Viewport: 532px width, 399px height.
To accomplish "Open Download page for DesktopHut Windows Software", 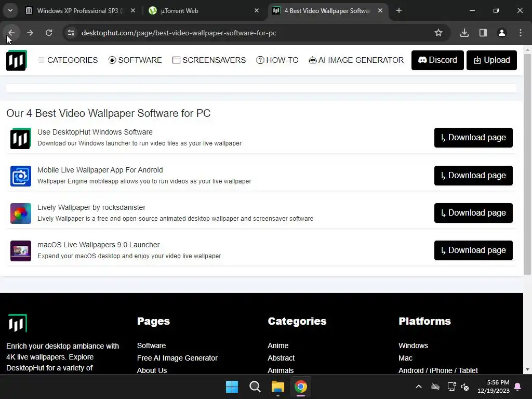I will click(473, 137).
